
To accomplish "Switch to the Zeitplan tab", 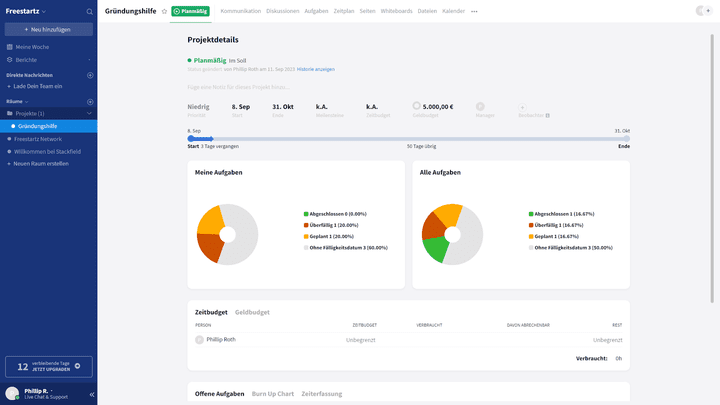I will [344, 11].
